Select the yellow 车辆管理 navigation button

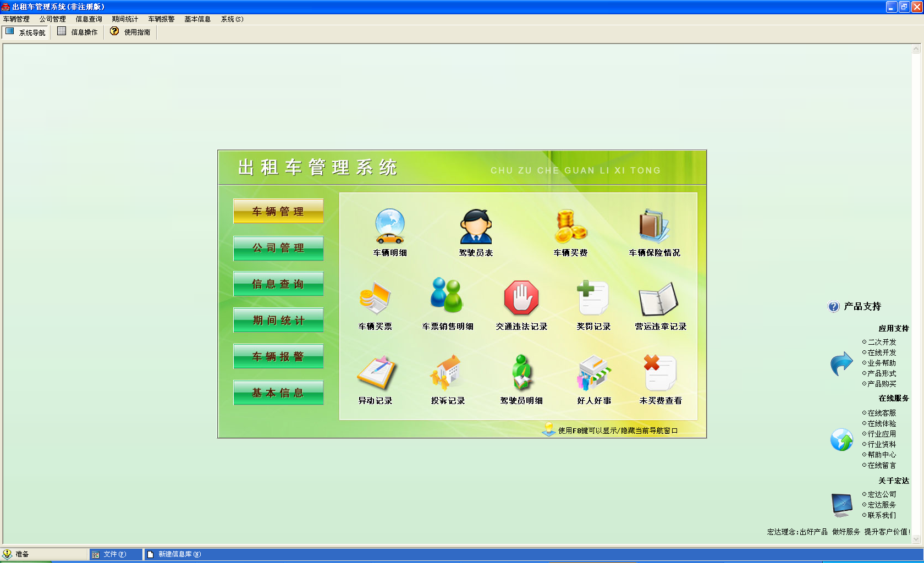click(x=278, y=211)
